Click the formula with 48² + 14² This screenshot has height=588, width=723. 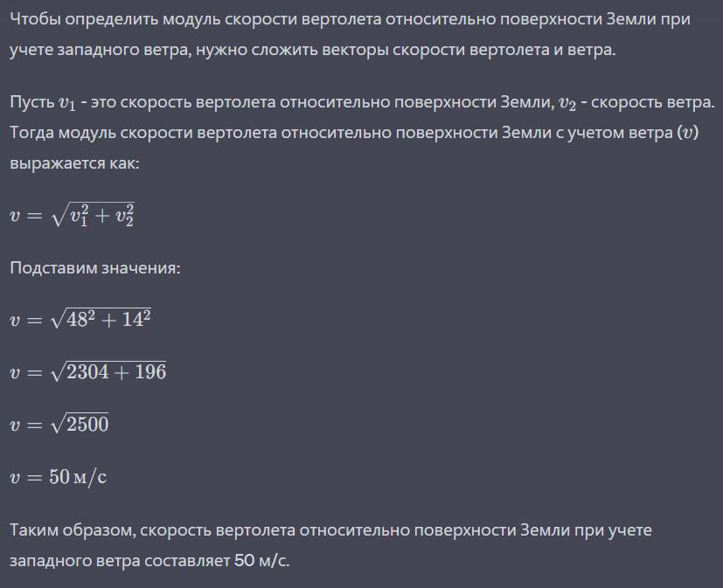(x=80, y=319)
